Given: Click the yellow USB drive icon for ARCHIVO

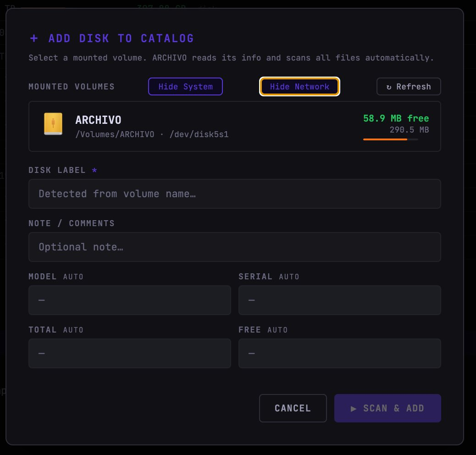Looking at the screenshot, I should pyautogui.click(x=53, y=124).
